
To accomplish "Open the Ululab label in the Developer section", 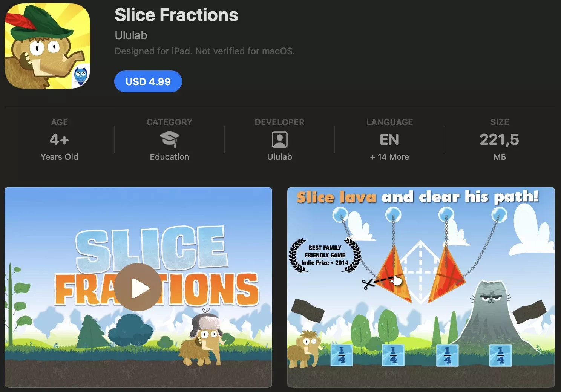I will click(x=279, y=157).
